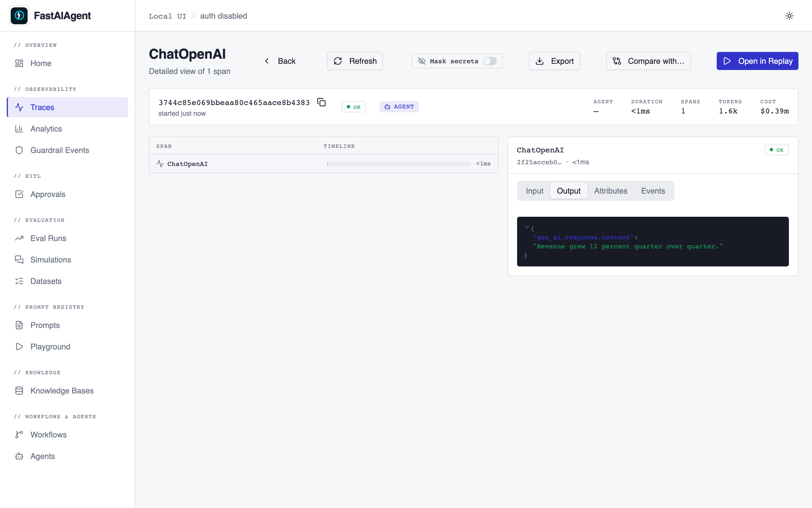
Task: Click the Knowledge Bases database icon
Action: (x=19, y=391)
